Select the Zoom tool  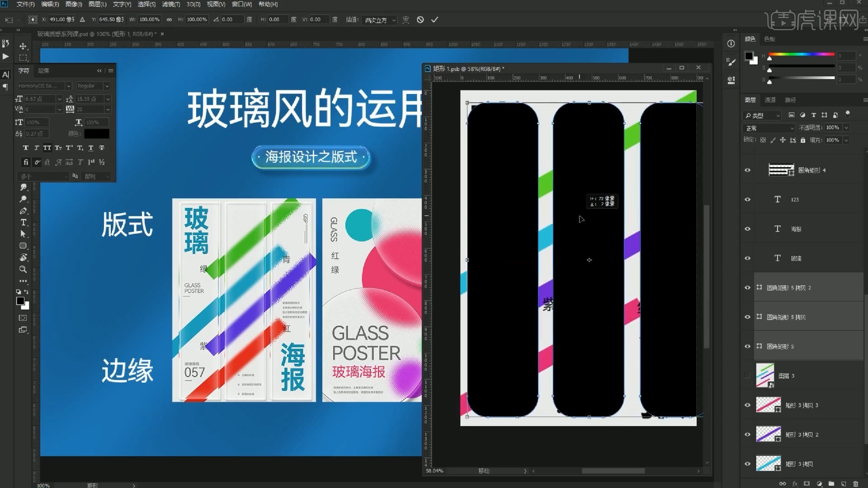pyautogui.click(x=24, y=269)
